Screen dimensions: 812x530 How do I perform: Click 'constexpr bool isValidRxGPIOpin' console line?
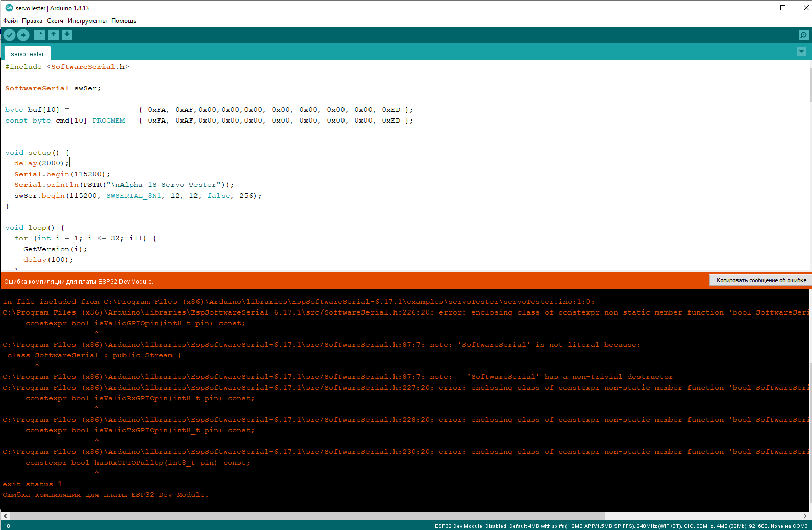tap(140, 398)
